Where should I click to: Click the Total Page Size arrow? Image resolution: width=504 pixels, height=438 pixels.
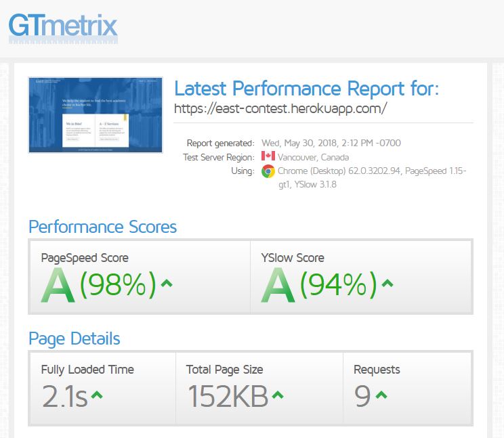pyautogui.click(x=278, y=394)
